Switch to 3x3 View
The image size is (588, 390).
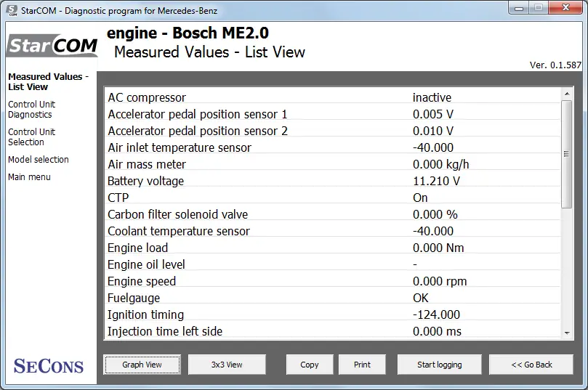click(227, 365)
